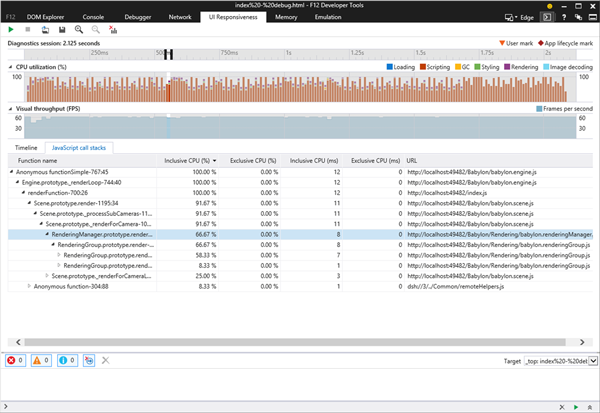Click the Loading legend color swatch
Image resolution: width=600 pixels, height=413 pixels.
(x=390, y=67)
